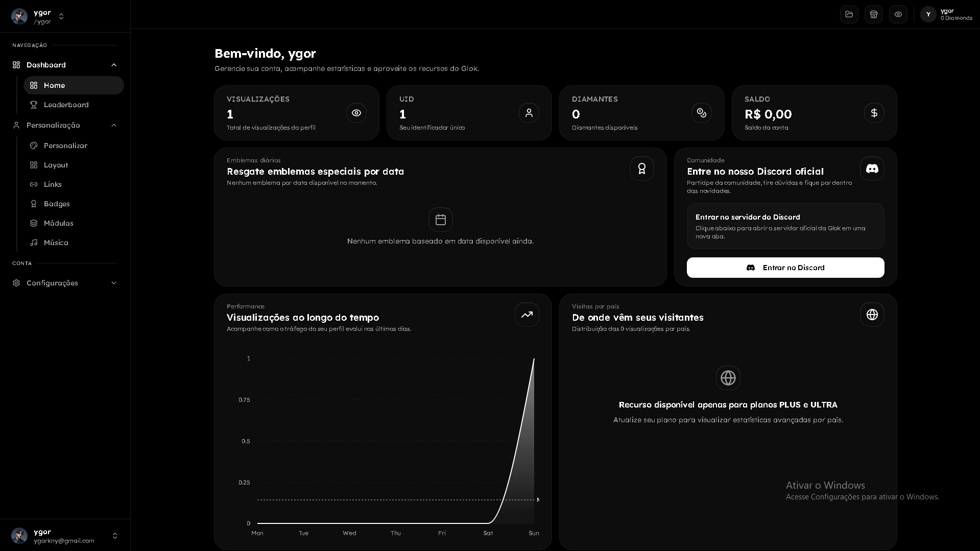Click the dollar icon in Saldo card

(x=874, y=113)
